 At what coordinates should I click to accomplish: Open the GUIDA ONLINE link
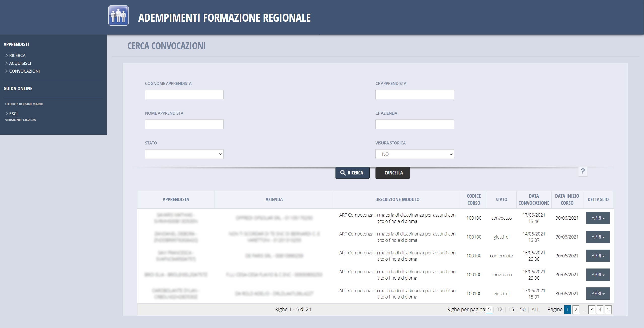[18, 88]
